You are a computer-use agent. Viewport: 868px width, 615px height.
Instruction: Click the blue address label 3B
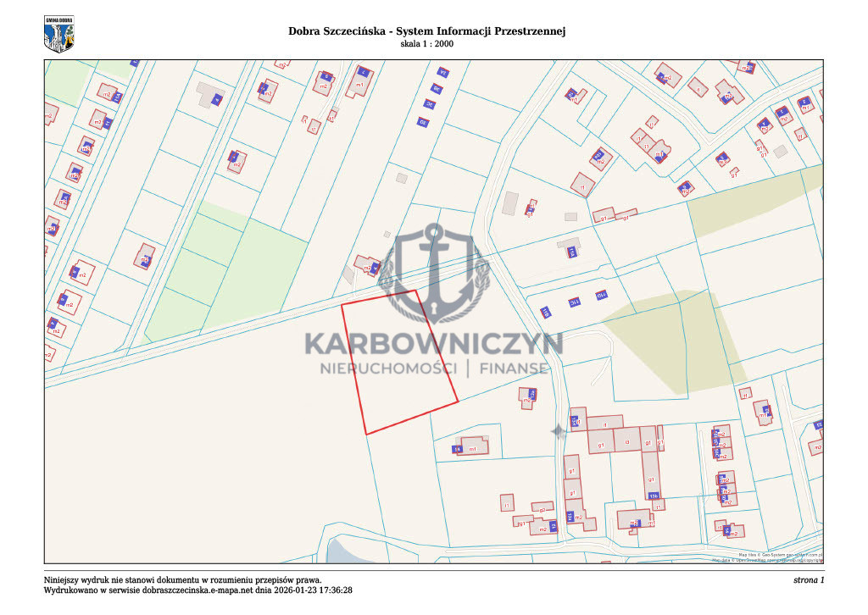click(x=437, y=88)
